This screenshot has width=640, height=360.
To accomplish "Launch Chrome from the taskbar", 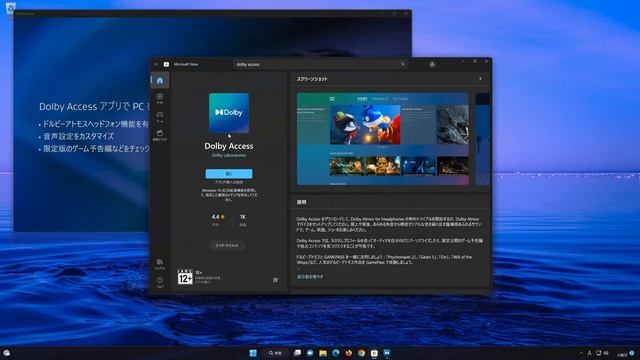I will click(x=361, y=353).
